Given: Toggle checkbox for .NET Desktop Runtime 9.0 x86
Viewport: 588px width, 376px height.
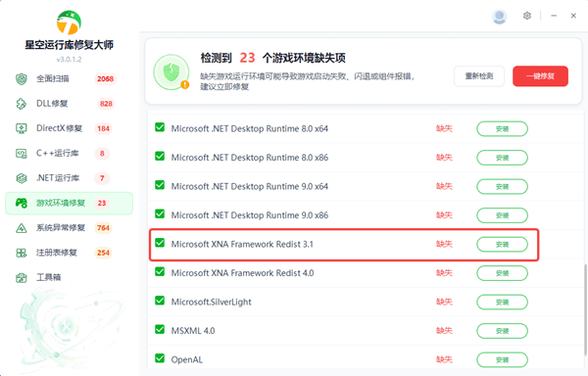Looking at the screenshot, I should 160,213.
